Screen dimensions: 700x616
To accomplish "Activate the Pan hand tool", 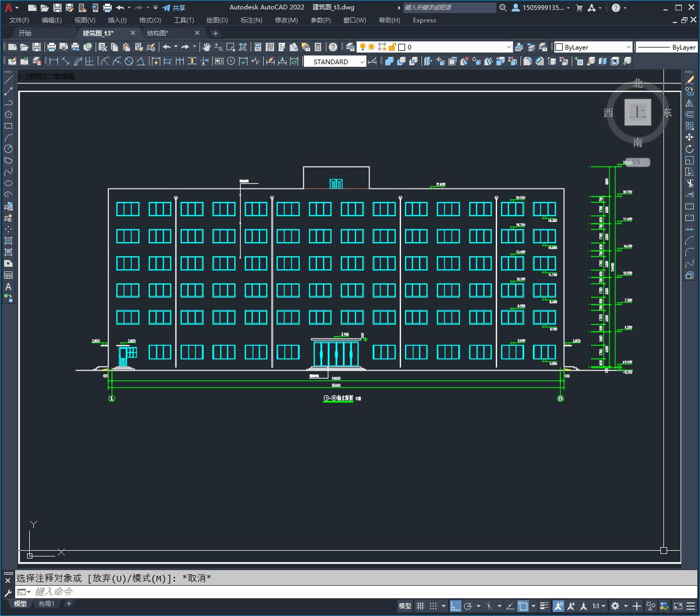I will [x=207, y=47].
